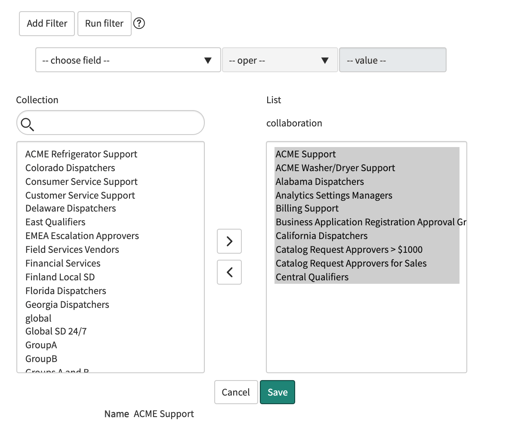Screen dimensions: 512x442
Task: Select Global SD 24/7 in Collection
Action: [56, 331]
